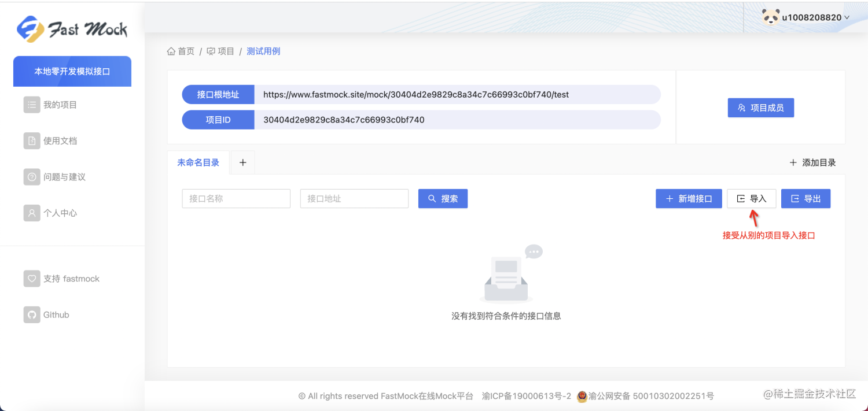Click the 导入 import button
This screenshot has height=411, width=868.
[752, 198]
